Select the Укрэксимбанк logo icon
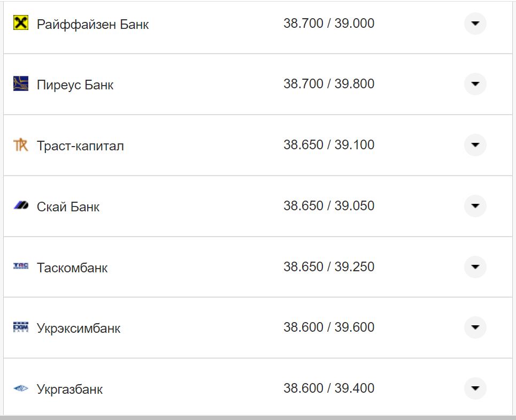This screenshot has height=420, width=516. [20, 327]
